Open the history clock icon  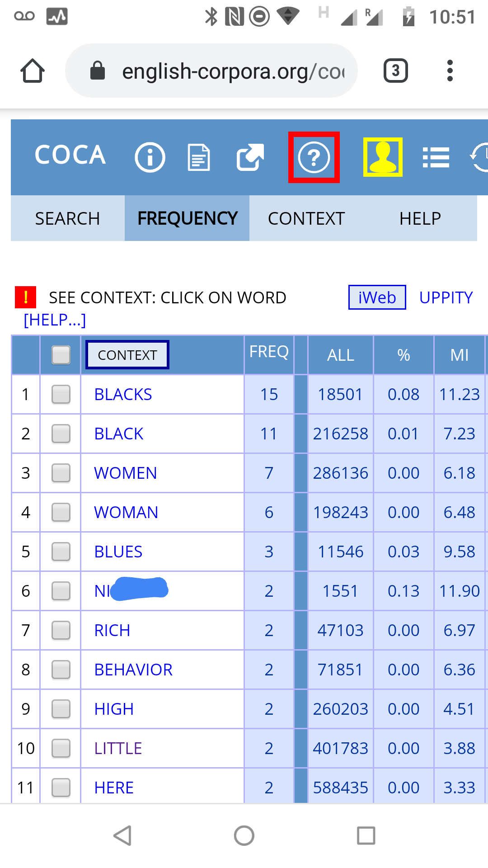tap(480, 157)
